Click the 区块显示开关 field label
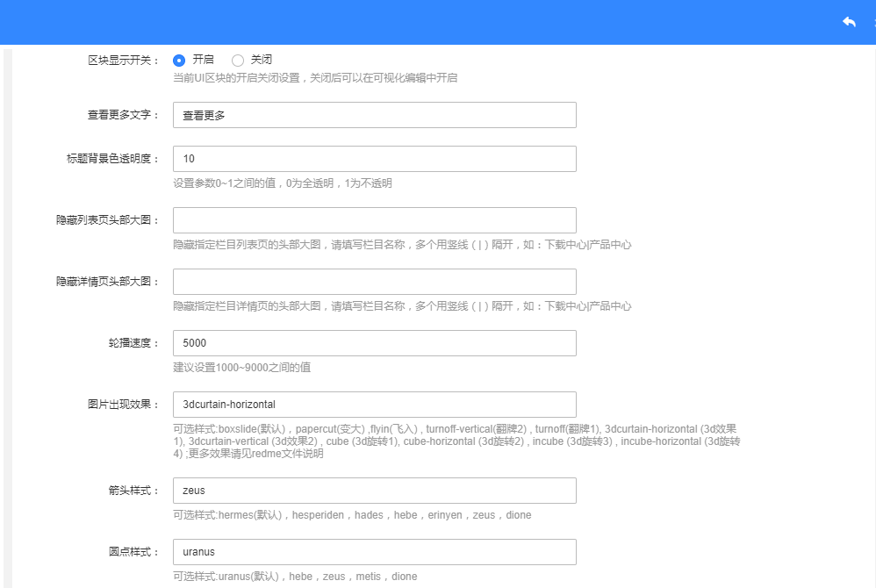This screenshot has width=876, height=588. point(124,61)
